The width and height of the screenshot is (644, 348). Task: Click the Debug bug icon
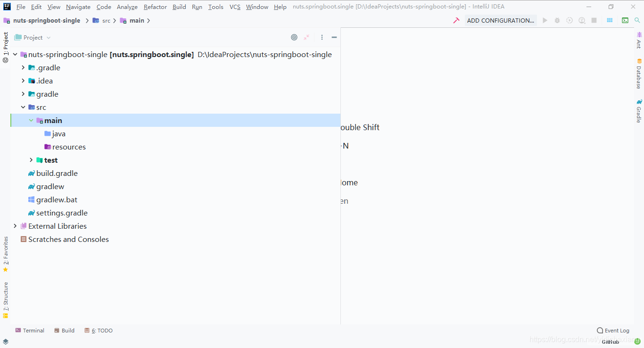click(x=557, y=20)
